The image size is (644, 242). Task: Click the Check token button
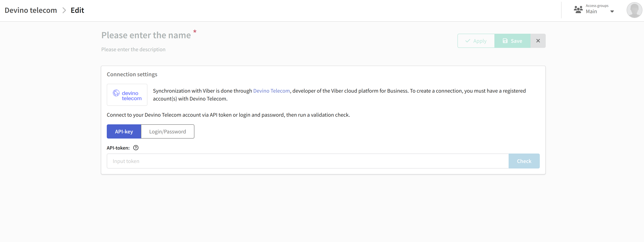coord(524,161)
